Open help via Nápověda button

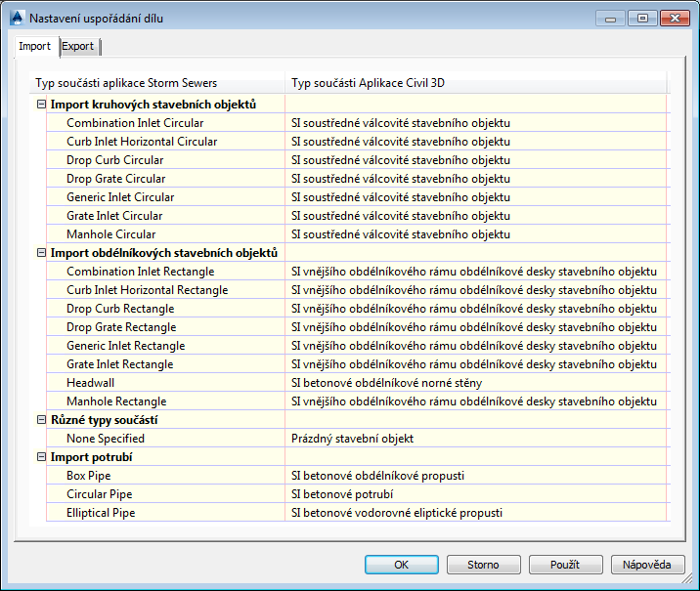(647, 565)
